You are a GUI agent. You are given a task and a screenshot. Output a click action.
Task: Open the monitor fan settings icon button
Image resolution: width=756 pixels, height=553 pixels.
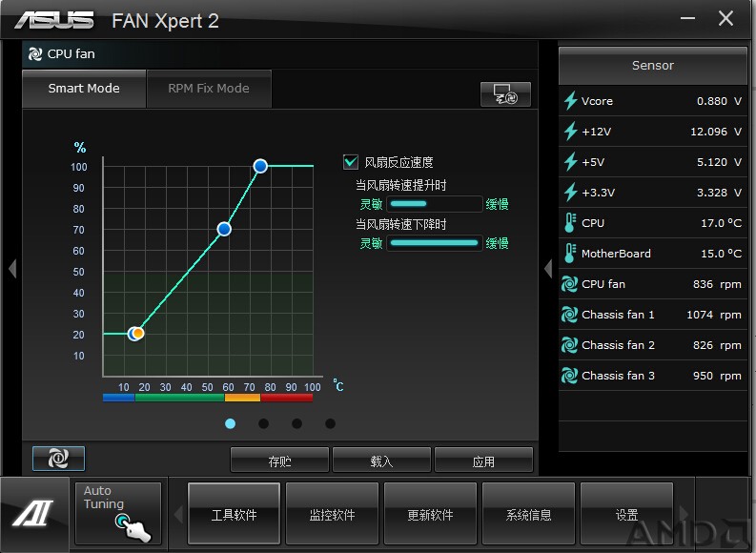coord(505,94)
